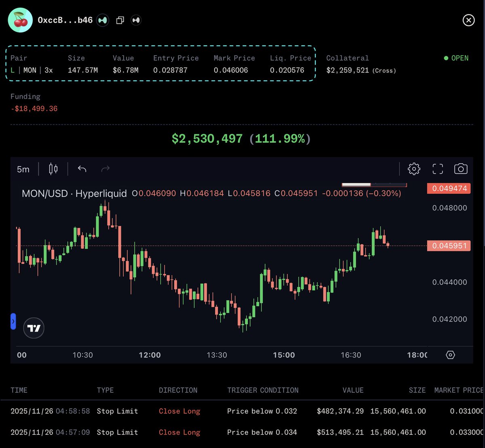Screen dimensions: 485x448
Task: Click the MON/USD · Hyperliquid symbol title
Action: 74,193
